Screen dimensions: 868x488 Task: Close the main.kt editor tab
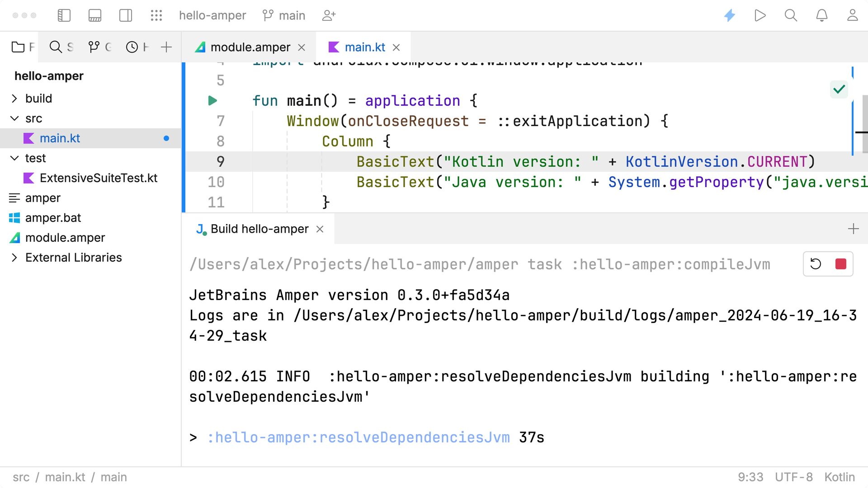(396, 47)
